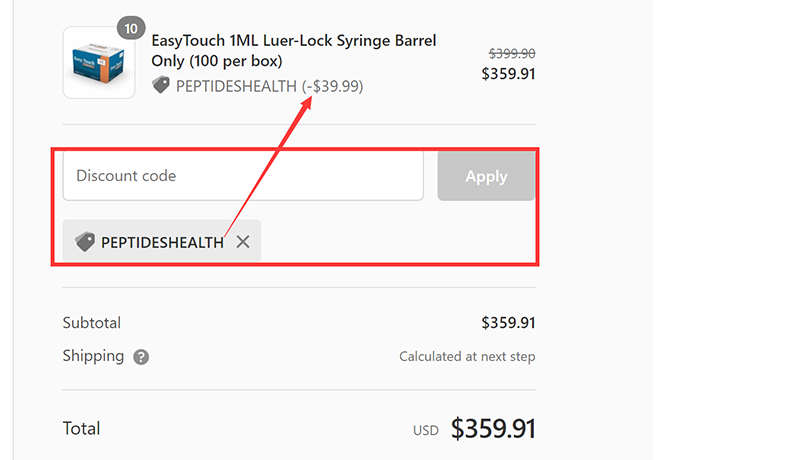The height and width of the screenshot is (460, 800).
Task: Click the discounted $359.91 item price
Action: click(508, 74)
